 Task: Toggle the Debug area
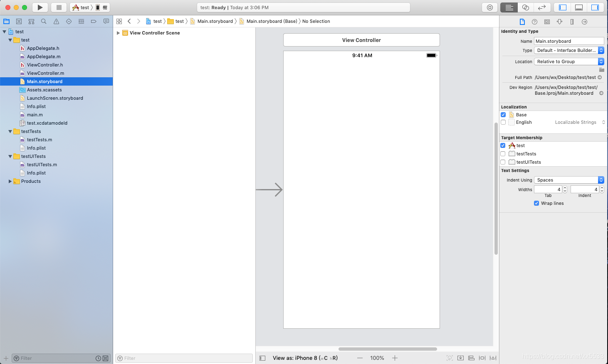coord(579,7)
